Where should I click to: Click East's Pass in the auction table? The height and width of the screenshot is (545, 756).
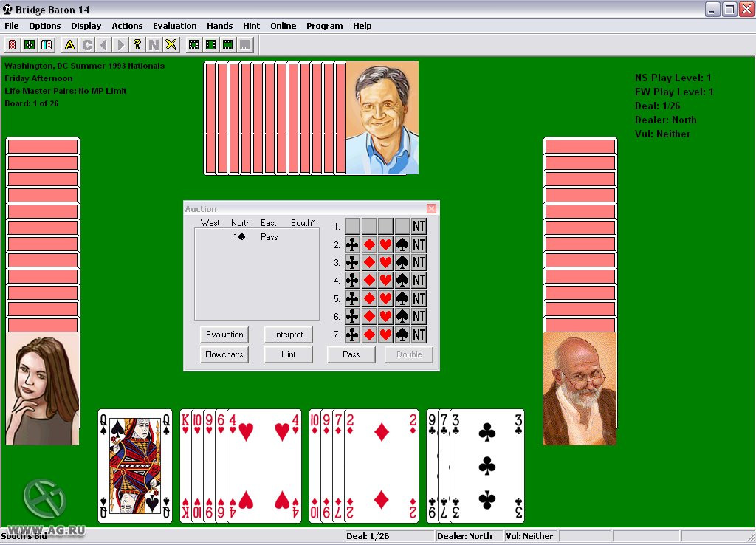[x=269, y=237]
